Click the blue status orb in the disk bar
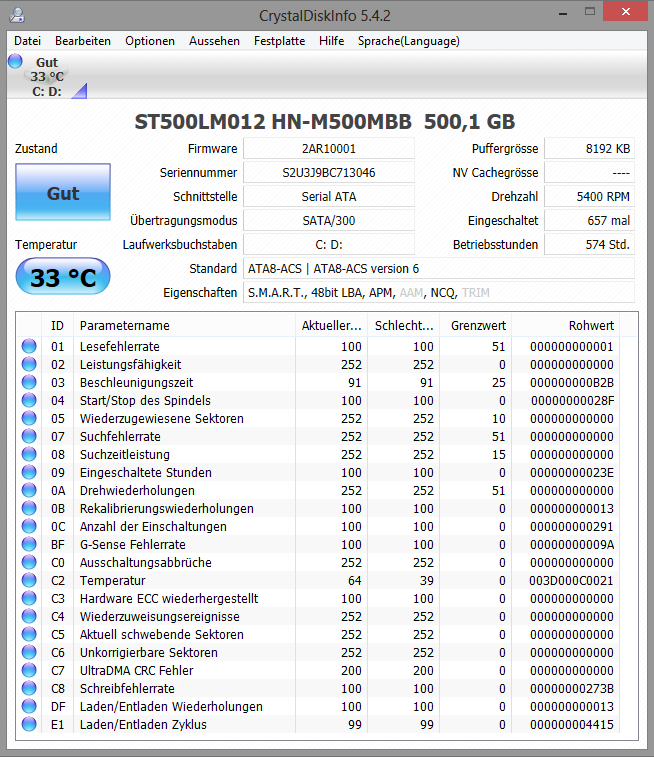This screenshot has height=757, width=654. pos(15,61)
